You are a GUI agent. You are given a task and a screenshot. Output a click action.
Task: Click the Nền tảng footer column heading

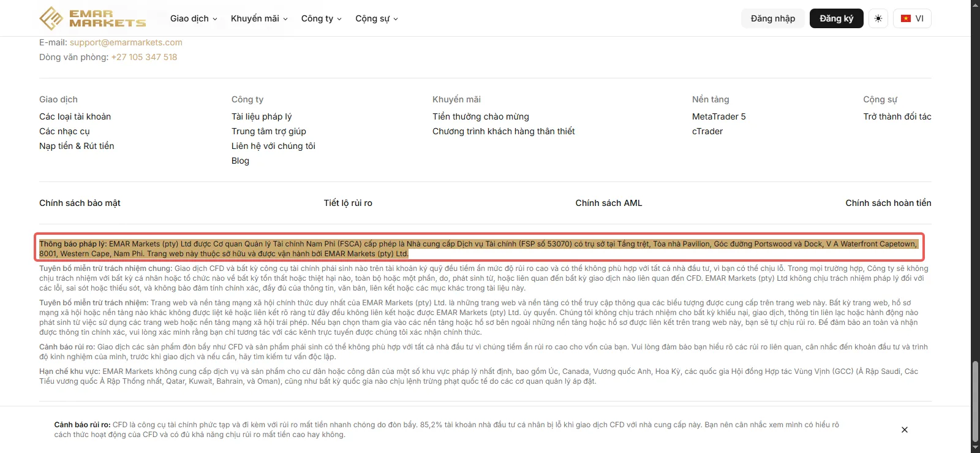tap(710, 99)
